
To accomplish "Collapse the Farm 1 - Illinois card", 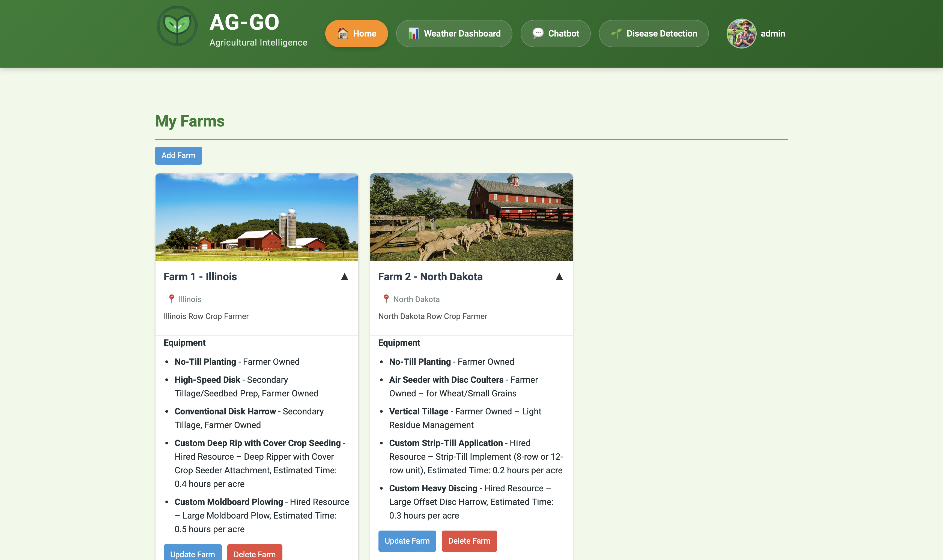I will 344,277.
